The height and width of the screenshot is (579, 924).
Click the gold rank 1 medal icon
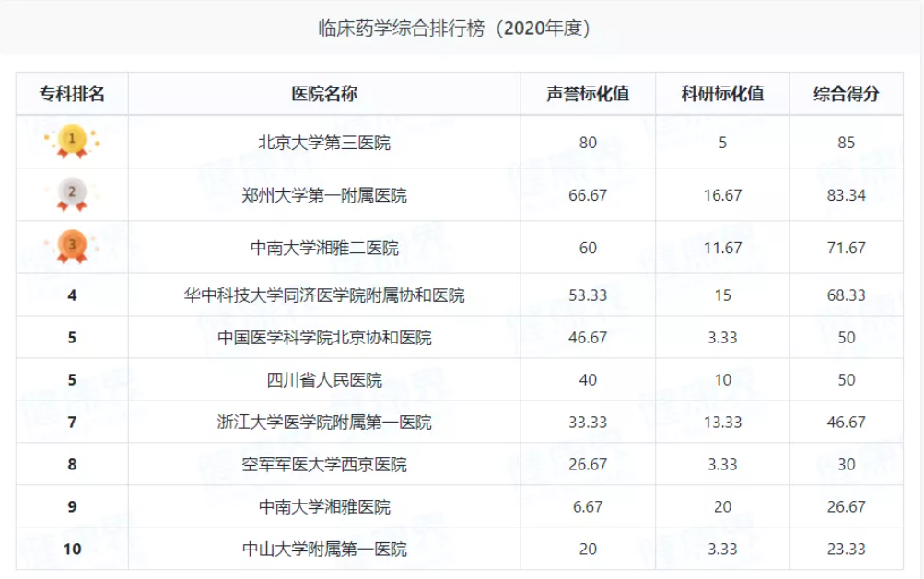tap(72, 142)
